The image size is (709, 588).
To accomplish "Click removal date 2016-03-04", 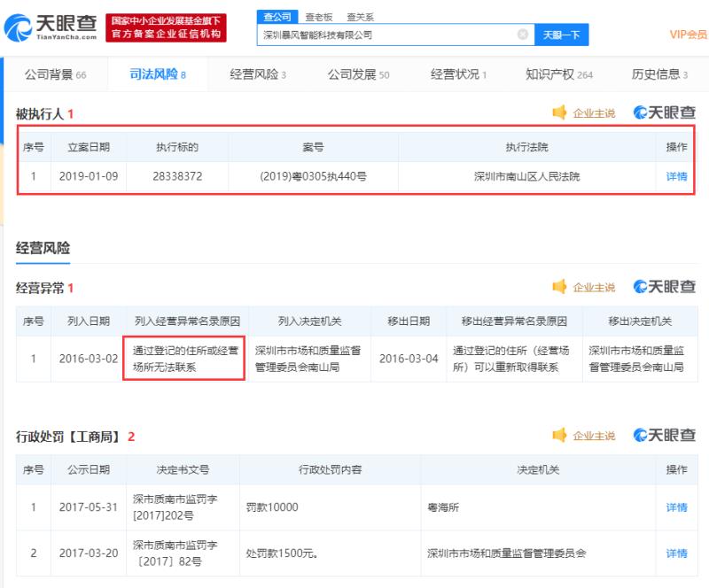I will [409, 359].
